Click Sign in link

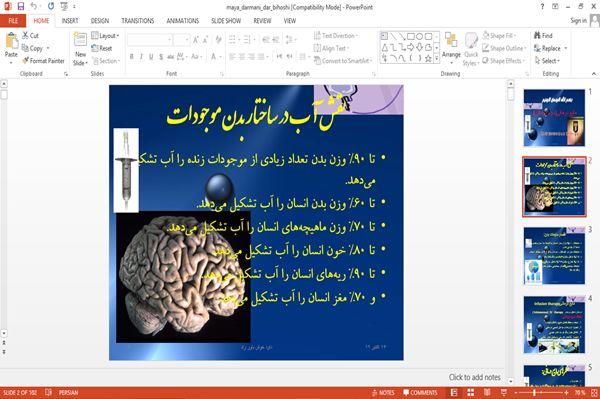coord(578,21)
